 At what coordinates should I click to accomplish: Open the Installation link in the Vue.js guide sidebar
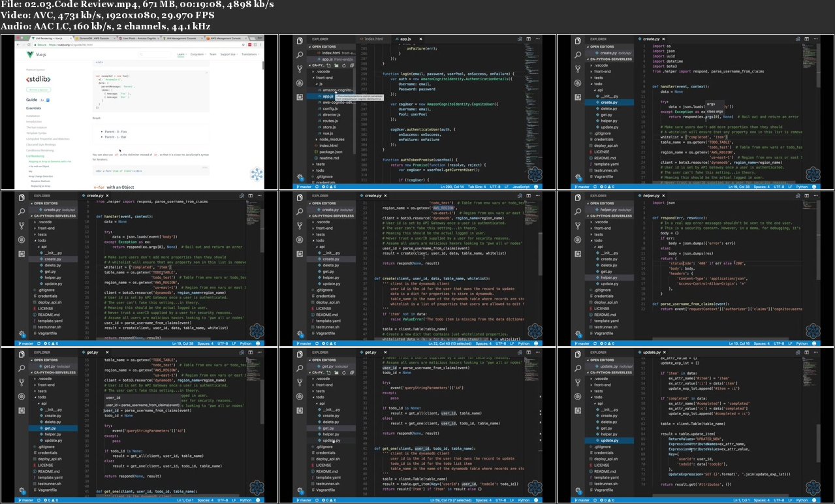pos(33,116)
